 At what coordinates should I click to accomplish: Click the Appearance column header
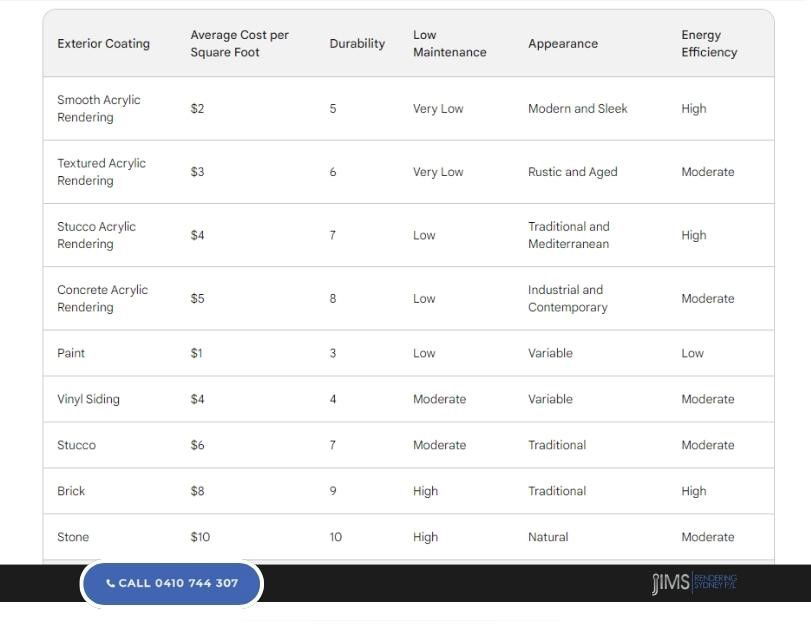pyautogui.click(x=563, y=43)
